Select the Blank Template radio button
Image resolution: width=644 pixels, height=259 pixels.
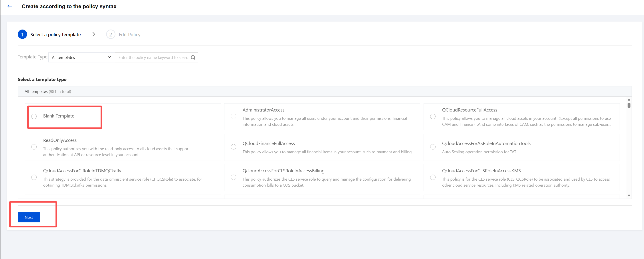click(34, 116)
